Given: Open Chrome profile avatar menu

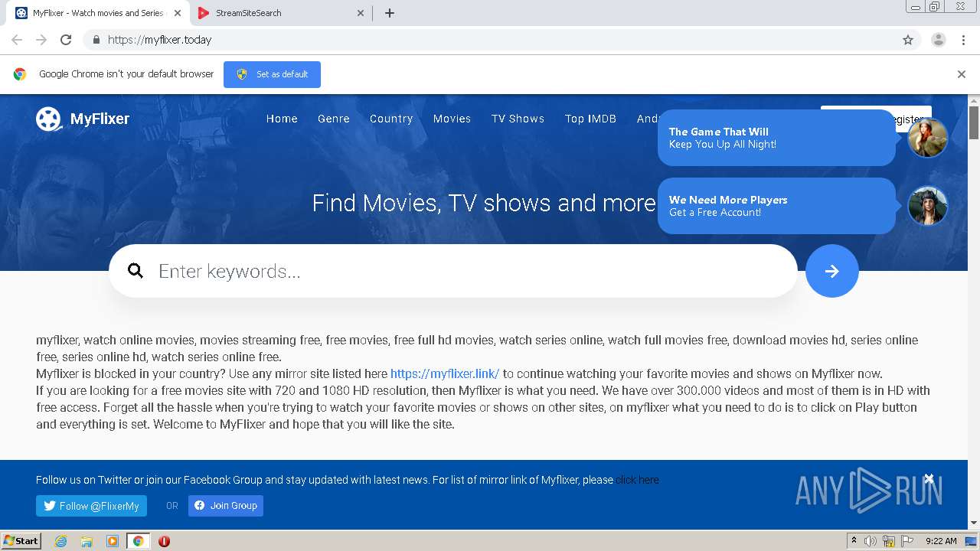Looking at the screenshot, I should click(939, 40).
